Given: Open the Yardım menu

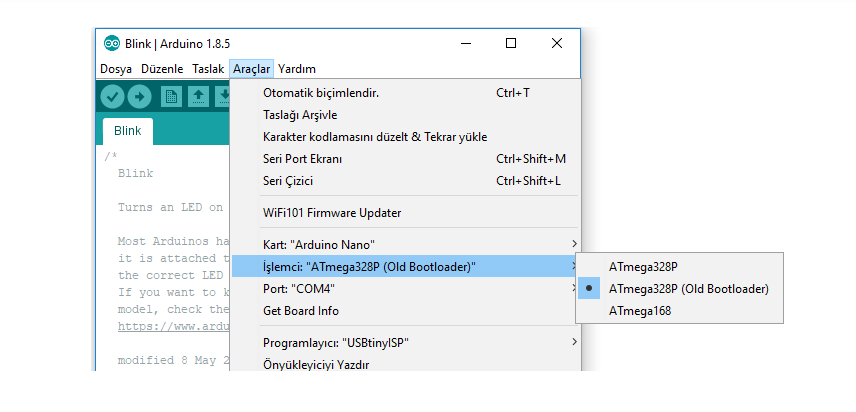Looking at the screenshot, I should point(297,69).
